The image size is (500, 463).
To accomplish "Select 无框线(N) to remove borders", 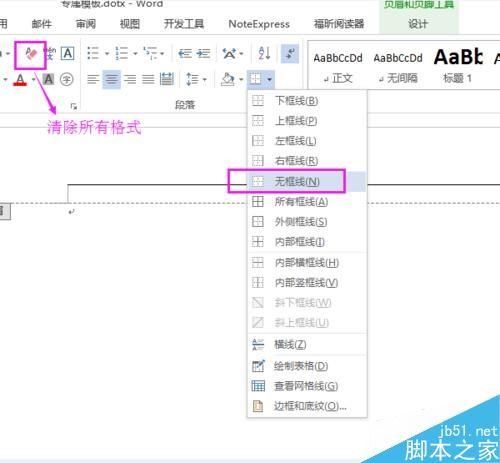I will pyautogui.click(x=307, y=181).
